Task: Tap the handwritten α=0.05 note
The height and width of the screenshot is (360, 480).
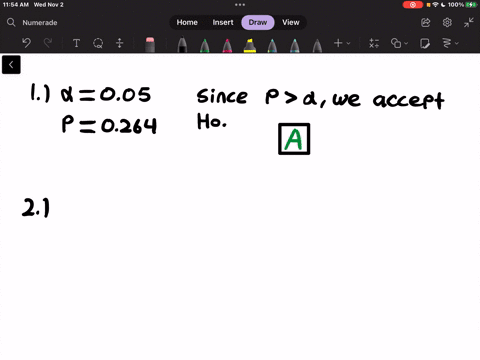Action: coord(106,95)
